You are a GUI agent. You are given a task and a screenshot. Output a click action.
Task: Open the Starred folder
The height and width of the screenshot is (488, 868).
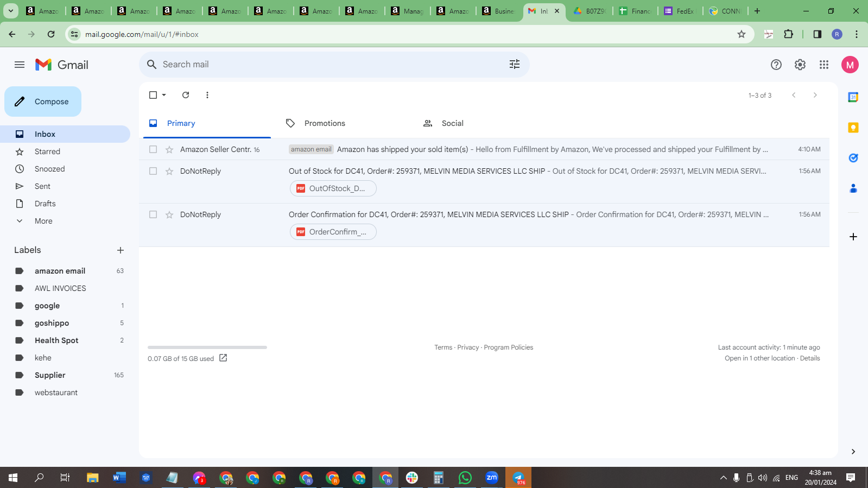point(65,151)
